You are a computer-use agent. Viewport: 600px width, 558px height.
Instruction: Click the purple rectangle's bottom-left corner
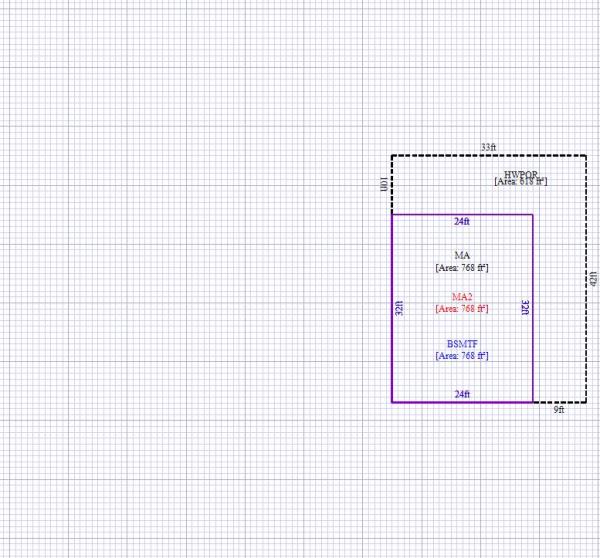tap(392, 402)
